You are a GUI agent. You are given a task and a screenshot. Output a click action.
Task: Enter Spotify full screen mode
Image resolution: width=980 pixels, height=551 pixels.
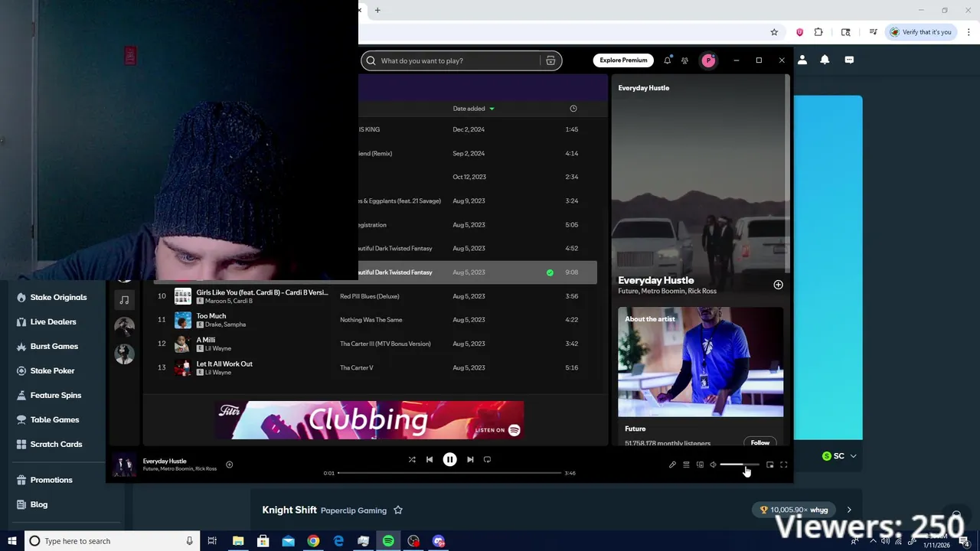tap(783, 465)
